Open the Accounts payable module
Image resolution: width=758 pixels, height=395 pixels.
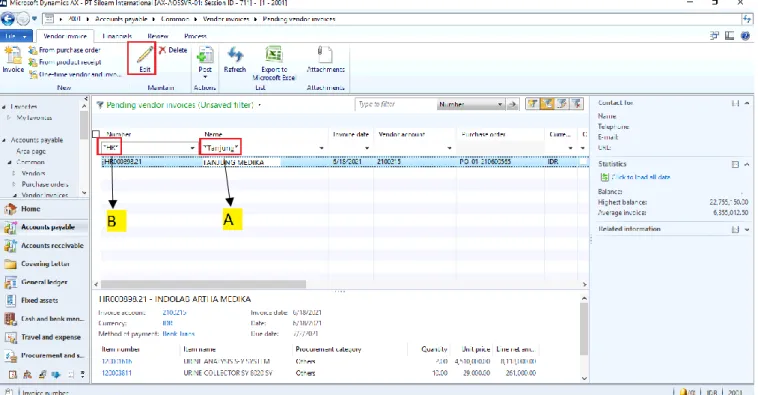tap(44, 227)
